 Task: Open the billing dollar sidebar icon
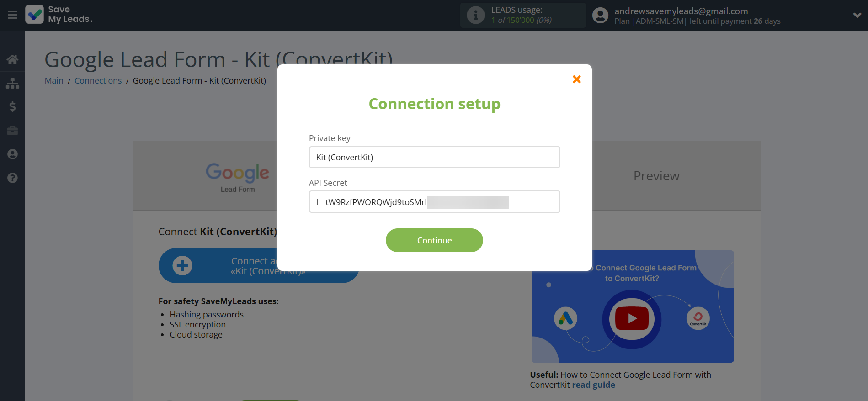12,107
